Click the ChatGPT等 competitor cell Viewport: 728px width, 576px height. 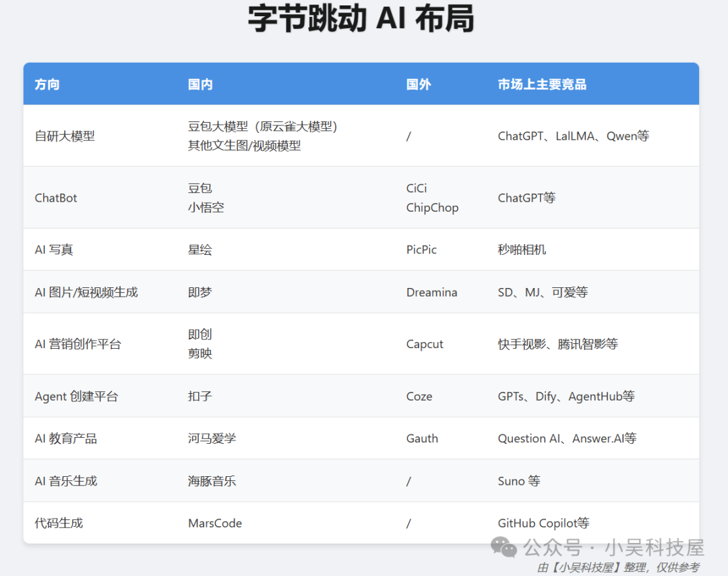coord(526,198)
